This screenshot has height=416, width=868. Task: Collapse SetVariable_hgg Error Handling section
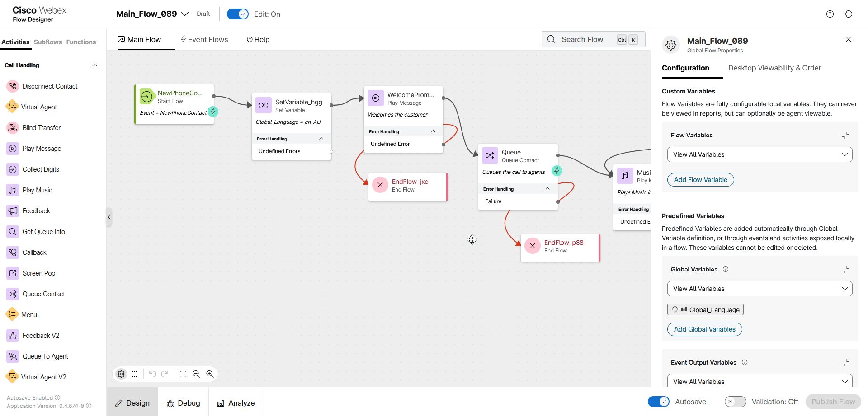click(321, 139)
